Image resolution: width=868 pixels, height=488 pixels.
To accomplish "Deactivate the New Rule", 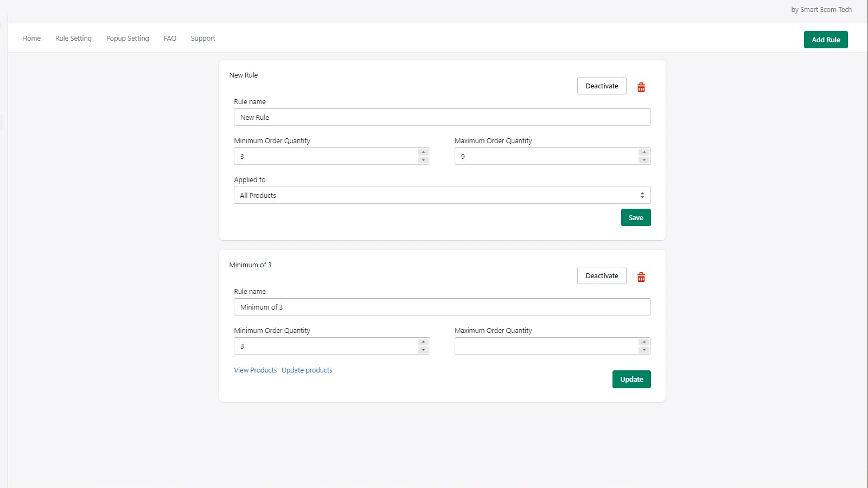I will click(602, 86).
